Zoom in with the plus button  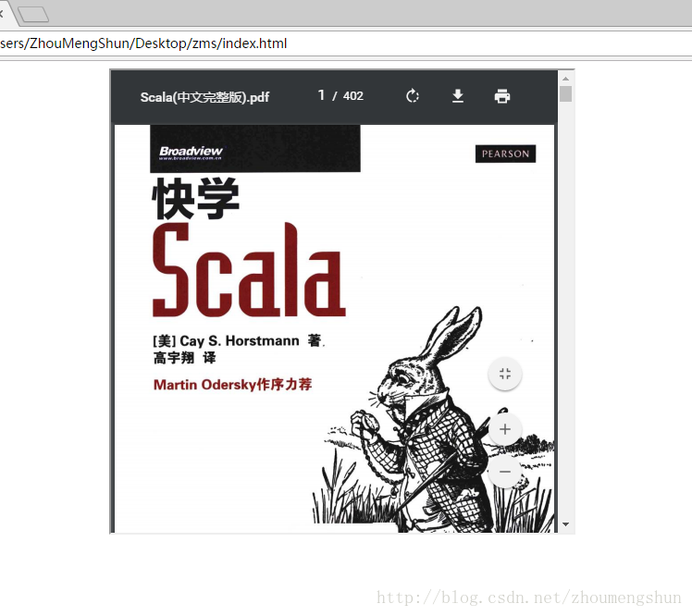coord(505,429)
